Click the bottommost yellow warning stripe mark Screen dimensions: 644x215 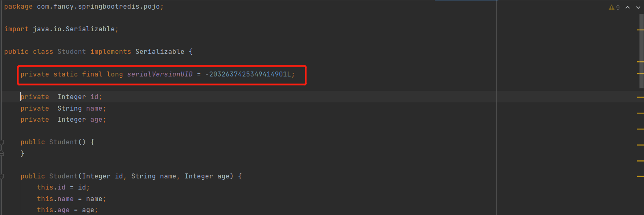click(640, 176)
